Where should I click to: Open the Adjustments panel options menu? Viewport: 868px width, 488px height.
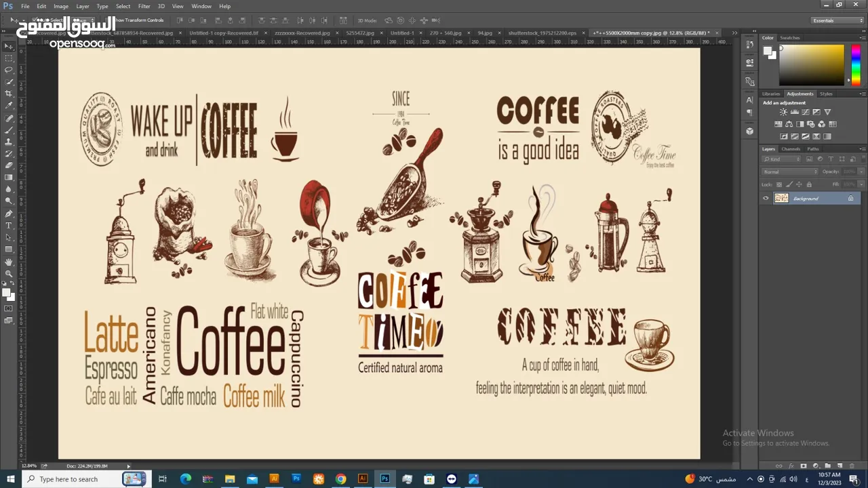pos(862,94)
